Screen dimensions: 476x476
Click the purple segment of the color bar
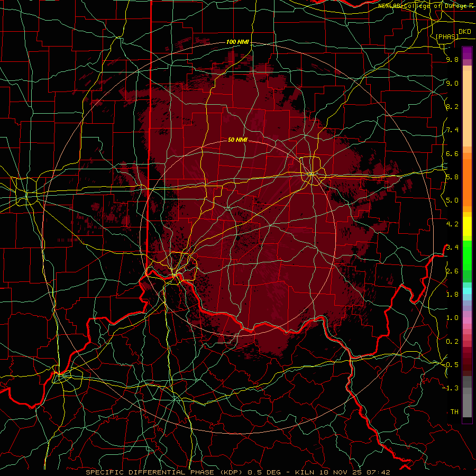[x=467, y=53]
